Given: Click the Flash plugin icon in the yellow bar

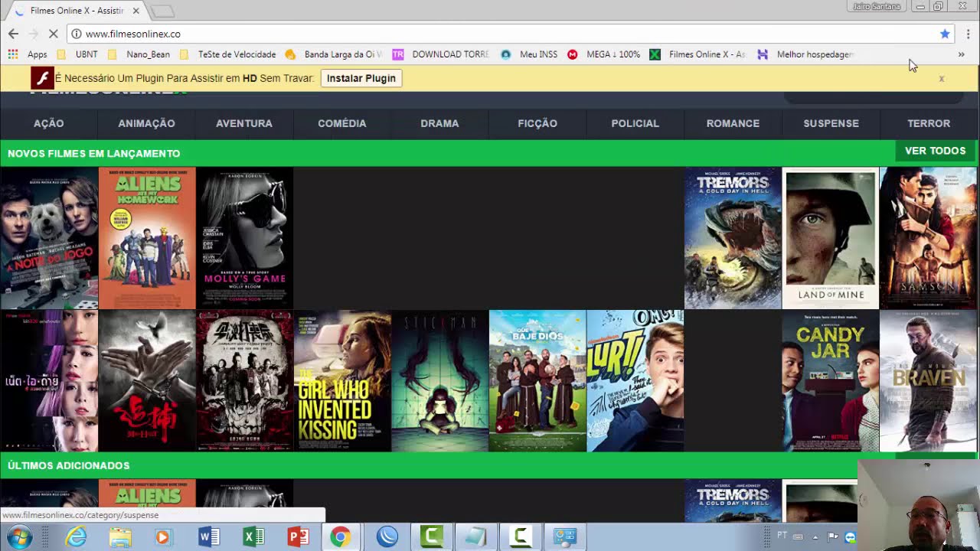Looking at the screenshot, I should pos(41,78).
